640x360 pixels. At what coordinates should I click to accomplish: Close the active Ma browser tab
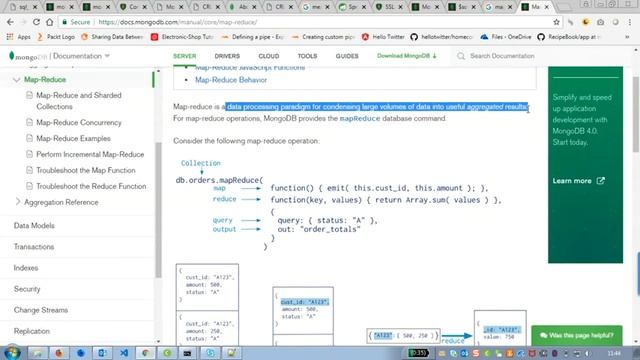[547, 7]
